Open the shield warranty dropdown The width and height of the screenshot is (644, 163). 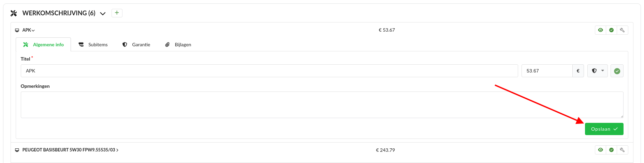tap(597, 71)
